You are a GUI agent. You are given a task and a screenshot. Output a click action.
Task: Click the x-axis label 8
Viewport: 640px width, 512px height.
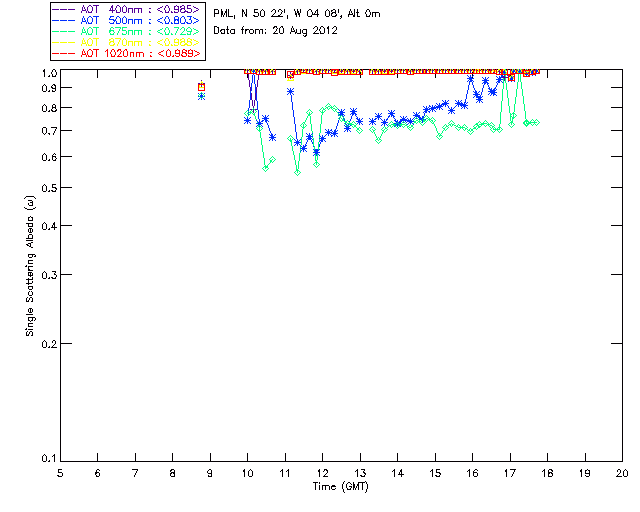[173, 473]
